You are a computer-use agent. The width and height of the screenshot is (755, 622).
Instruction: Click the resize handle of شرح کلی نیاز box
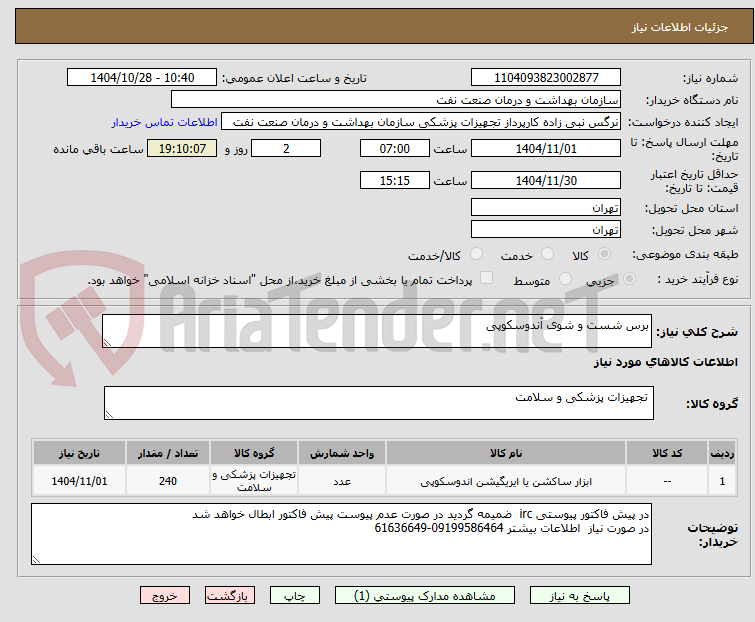(x=107, y=343)
